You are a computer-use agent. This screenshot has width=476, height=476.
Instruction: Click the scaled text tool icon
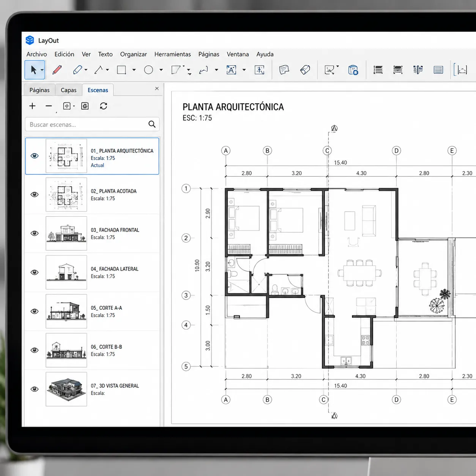(259, 70)
